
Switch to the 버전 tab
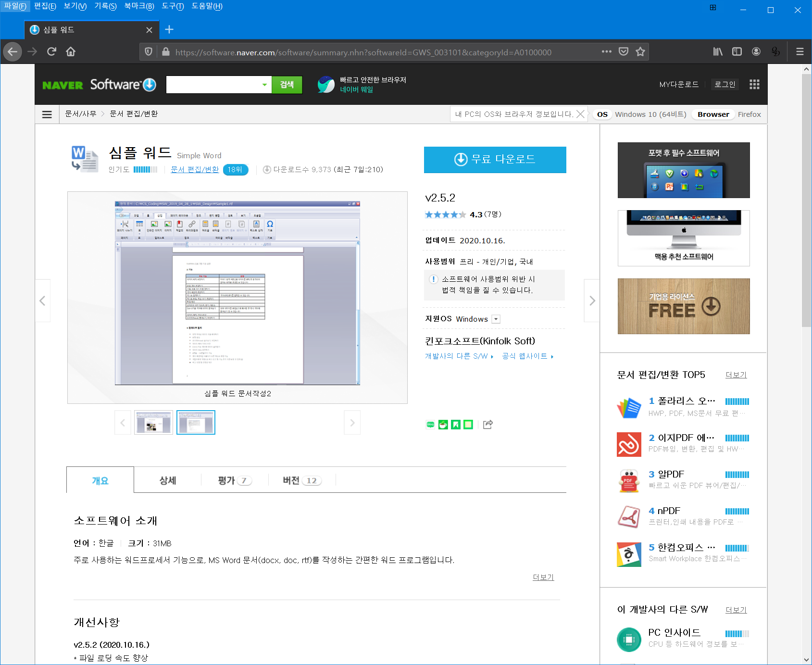click(x=302, y=480)
